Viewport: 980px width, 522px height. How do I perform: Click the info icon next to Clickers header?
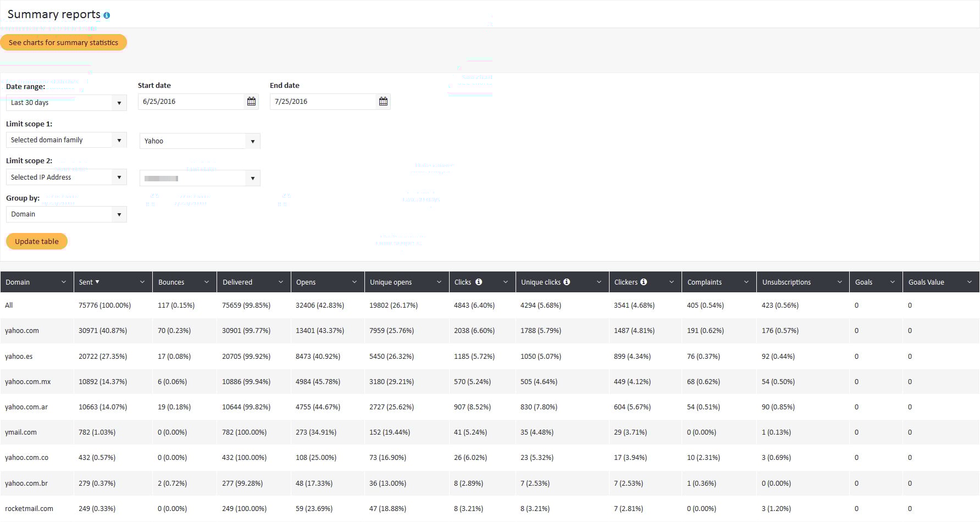pos(644,282)
